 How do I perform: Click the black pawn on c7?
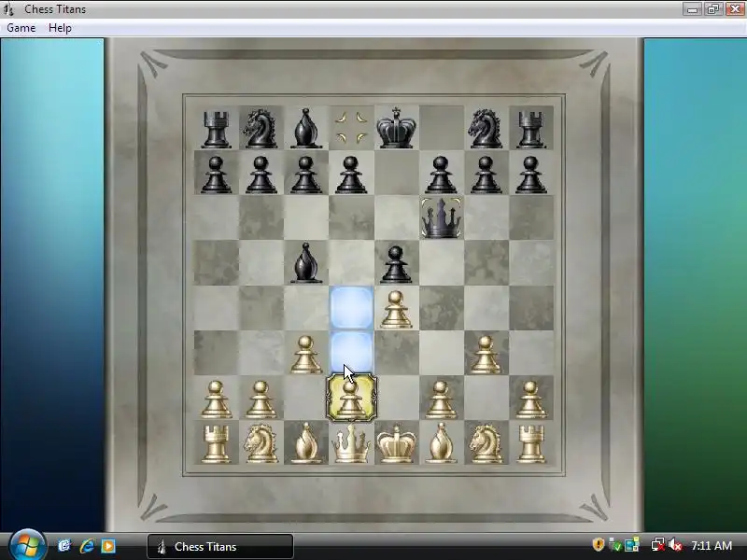click(306, 175)
